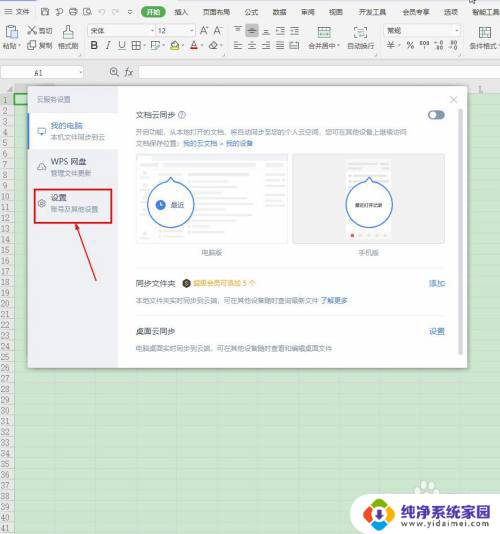
Task: Click 设置 link for 桌面云同步
Action: click(437, 331)
